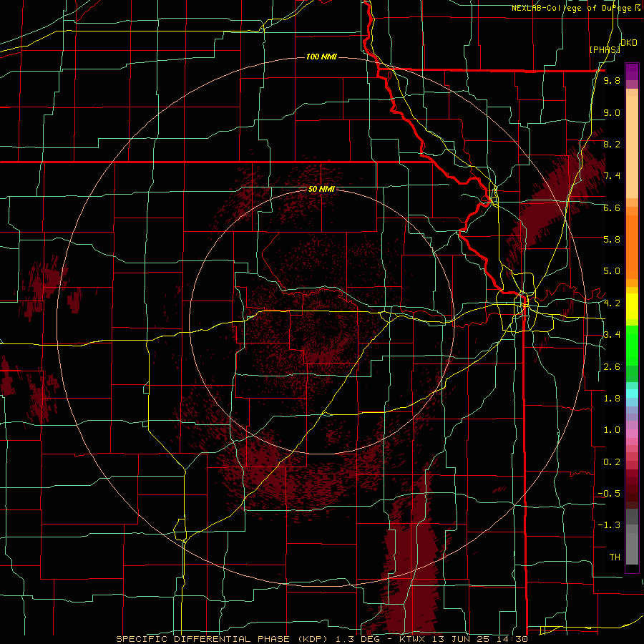644x644 pixels.
Task: Click the 5.8 value on the legend
Action: [x=612, y=240]
